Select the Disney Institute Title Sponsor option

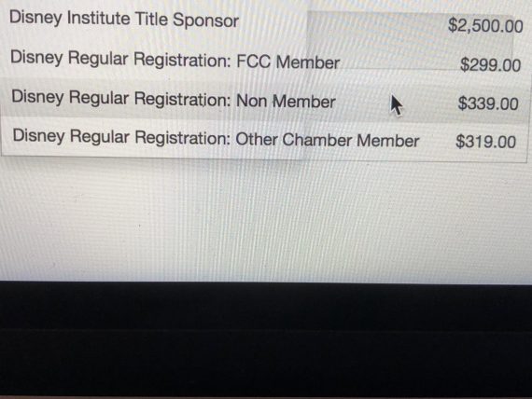coord(265,21)
